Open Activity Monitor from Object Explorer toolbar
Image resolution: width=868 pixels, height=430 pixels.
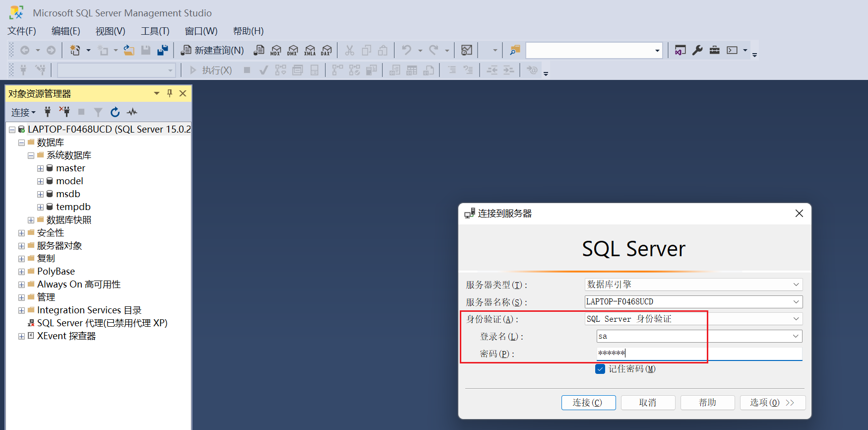point(132,112)
